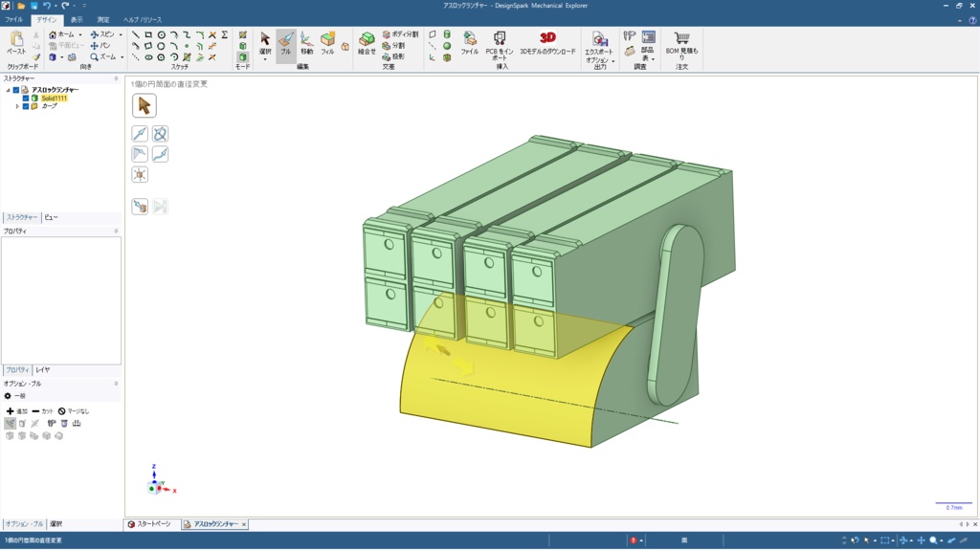The image size is (980, 551).
Task: Select the Rectangle sketch tool
Action: coord(148,35)
